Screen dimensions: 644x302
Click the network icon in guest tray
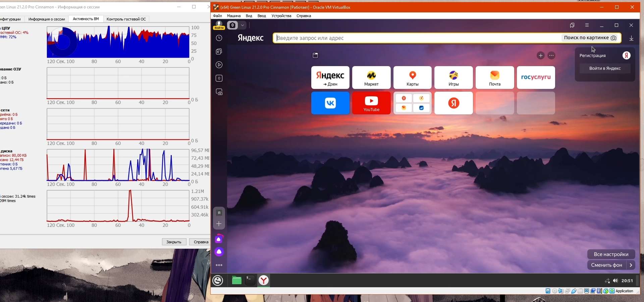click(607, 281)
